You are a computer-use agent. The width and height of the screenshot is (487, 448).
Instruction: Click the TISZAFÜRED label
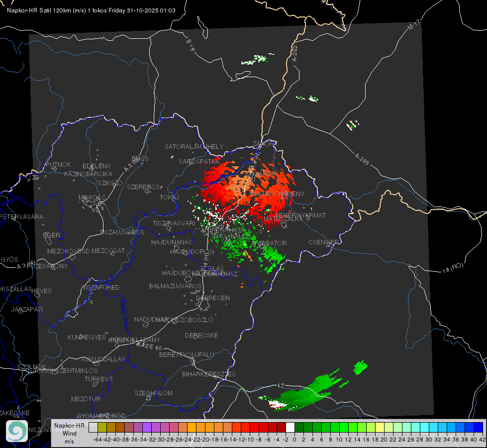click(x=101, y=288)
